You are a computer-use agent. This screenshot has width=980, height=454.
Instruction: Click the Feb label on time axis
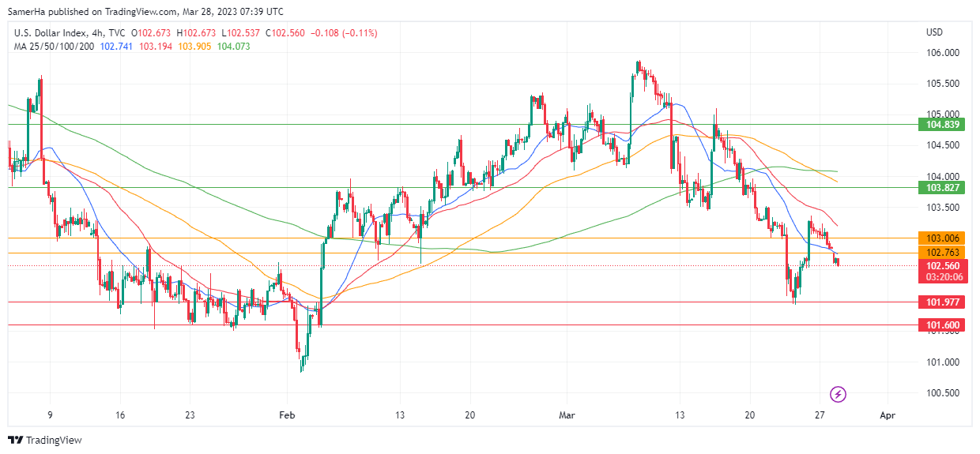[286, 415]
